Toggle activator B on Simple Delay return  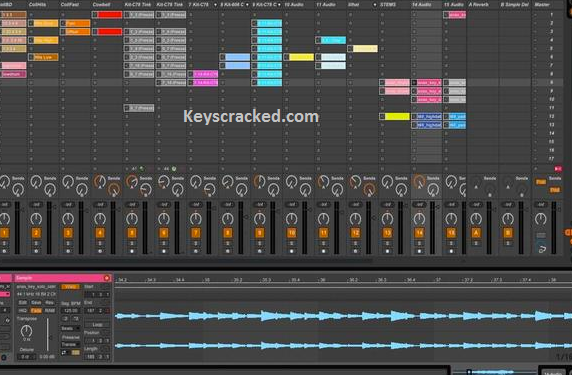507,233
